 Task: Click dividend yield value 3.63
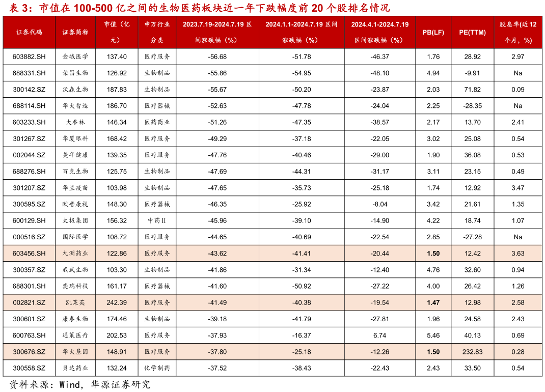coord(518,254)
